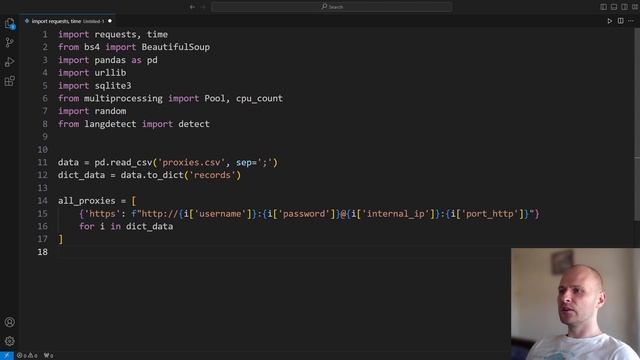The height and width of the screenshot is (360, 640).
Task: Go back with the navigation arrow
Action: [192, 7]
